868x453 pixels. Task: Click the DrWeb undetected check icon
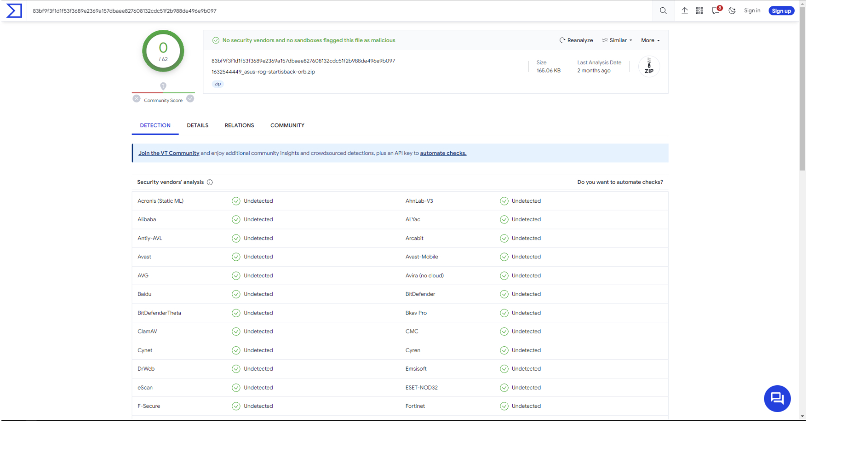(x=236, y=369)
